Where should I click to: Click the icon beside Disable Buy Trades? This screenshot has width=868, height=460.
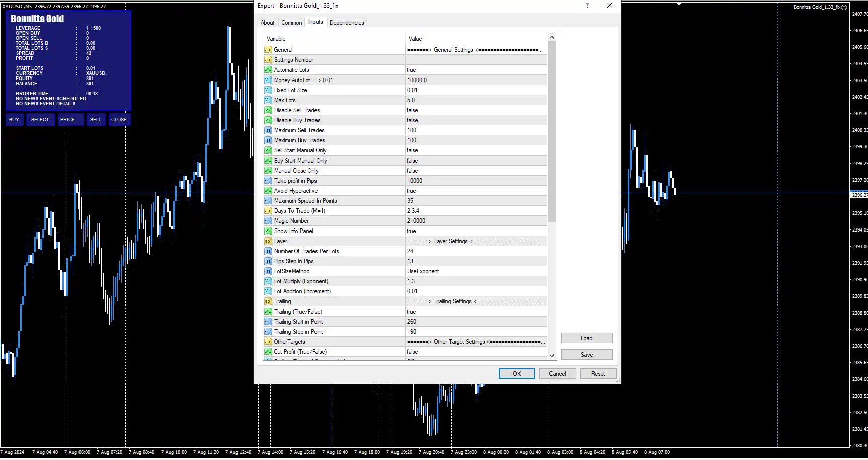pyautogui.click(x=268, y=120)
